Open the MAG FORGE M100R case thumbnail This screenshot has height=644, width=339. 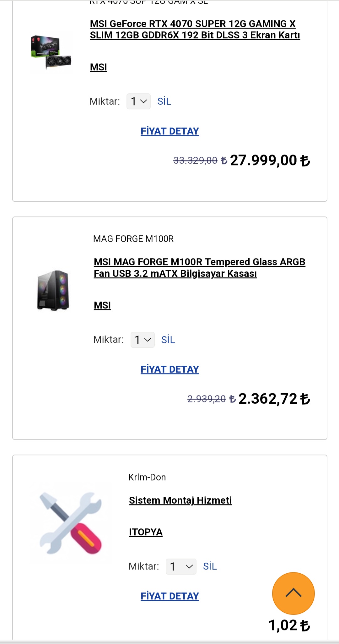(53, 290)
